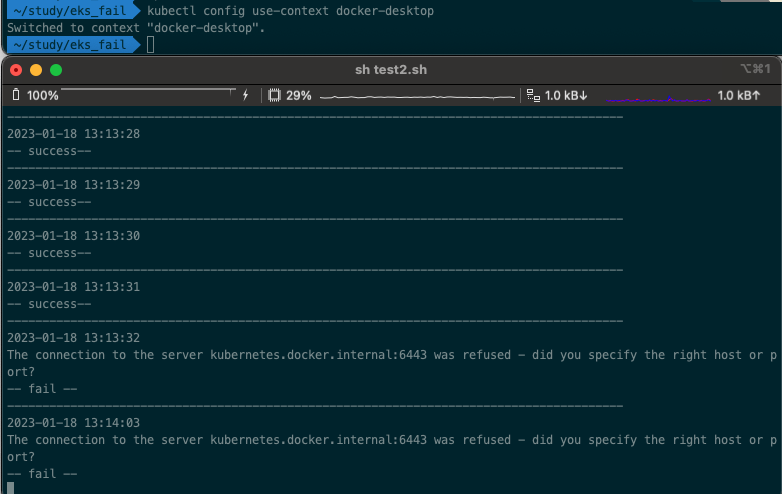Close the sh test2.sh window
Image resolution: width=782 pixels, height=494 pixels.
coord(16,70)
